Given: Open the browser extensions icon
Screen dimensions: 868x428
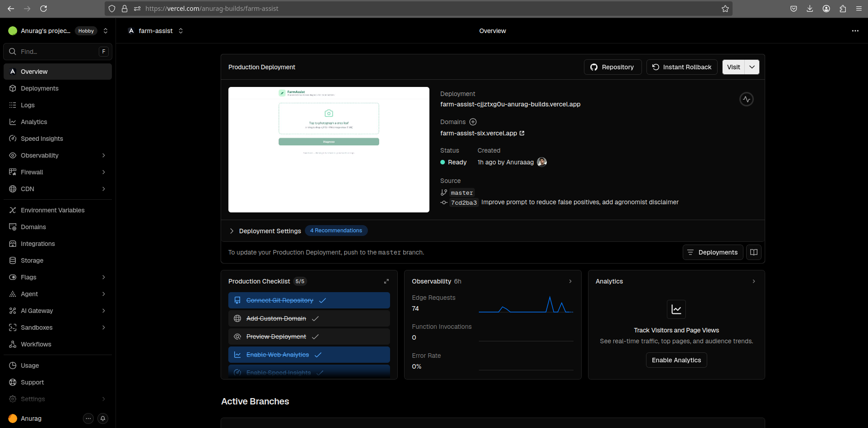Looking at the screenshot, I should tap(843, 9).
